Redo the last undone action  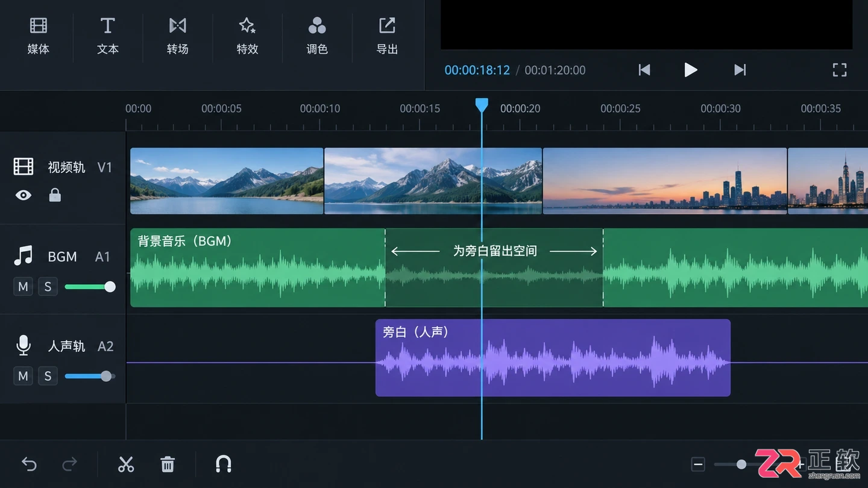70,464
